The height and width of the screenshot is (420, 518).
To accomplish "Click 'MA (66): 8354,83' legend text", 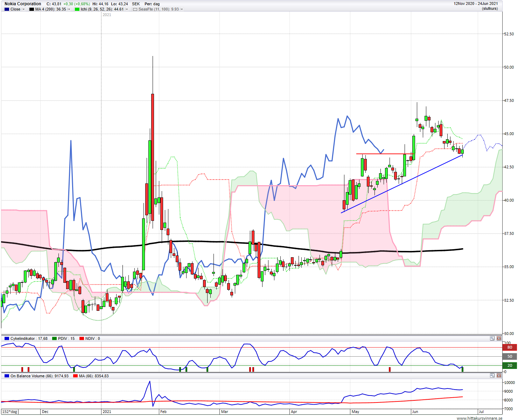I will [x=94, y=376].
